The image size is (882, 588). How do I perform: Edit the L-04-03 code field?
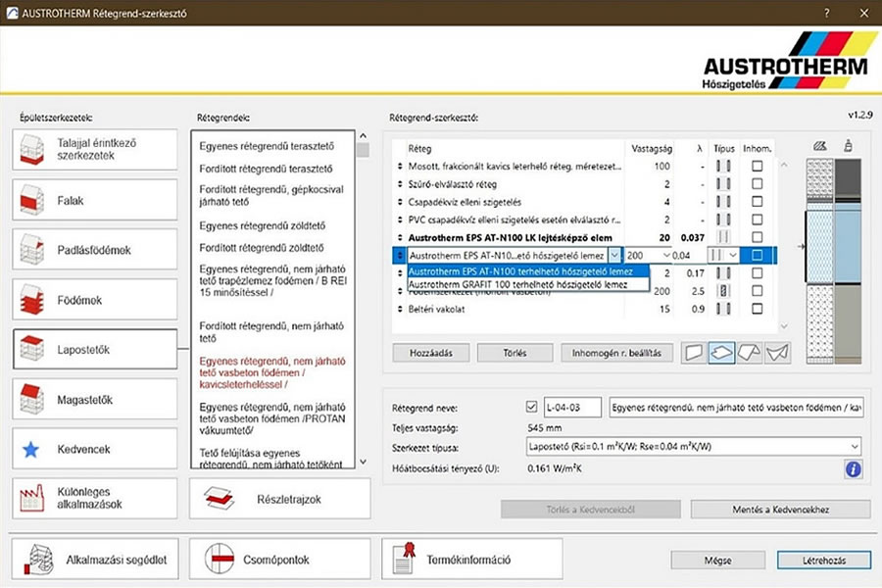click(572, 407)
